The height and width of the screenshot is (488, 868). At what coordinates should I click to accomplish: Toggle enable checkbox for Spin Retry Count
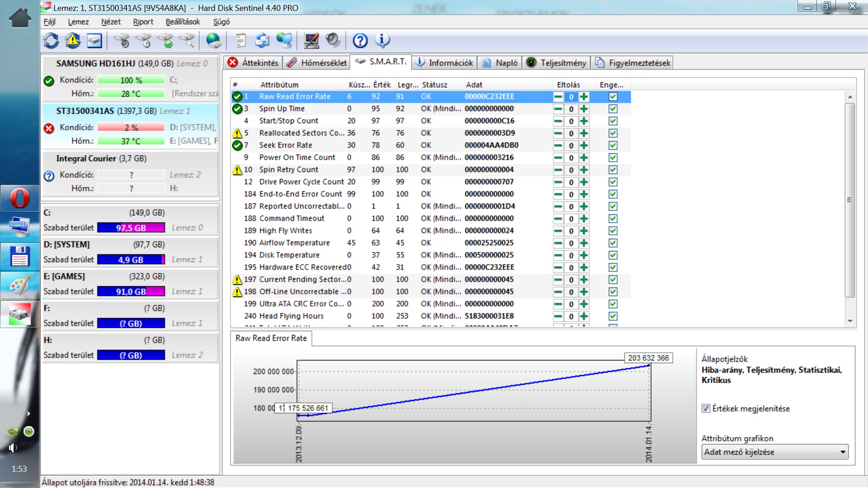(613, 170)
